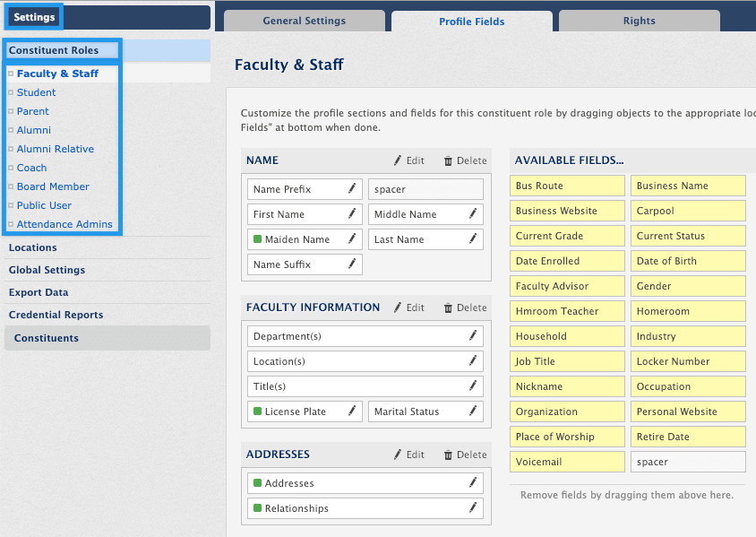This screenshot has height=537, width=756.
Task: Click green indicator on License Plate
Action: coord(257,411)
